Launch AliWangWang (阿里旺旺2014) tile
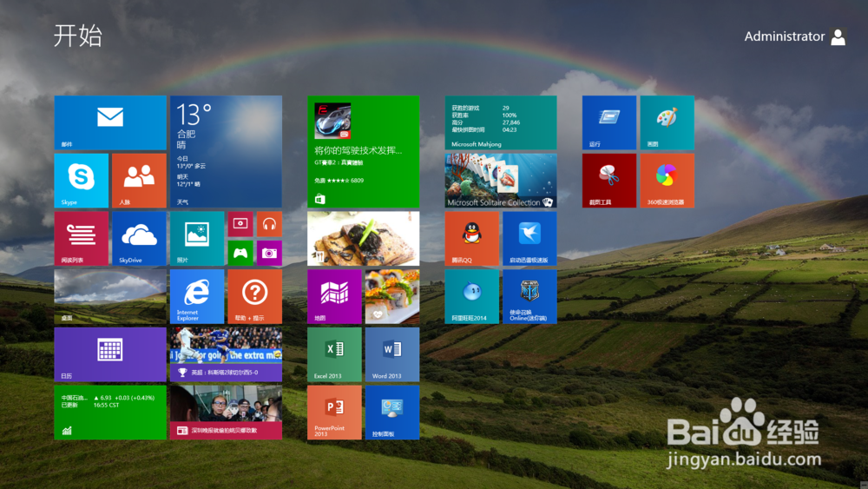868x489 pixels. pyautogui.click(x=471, y=296)
